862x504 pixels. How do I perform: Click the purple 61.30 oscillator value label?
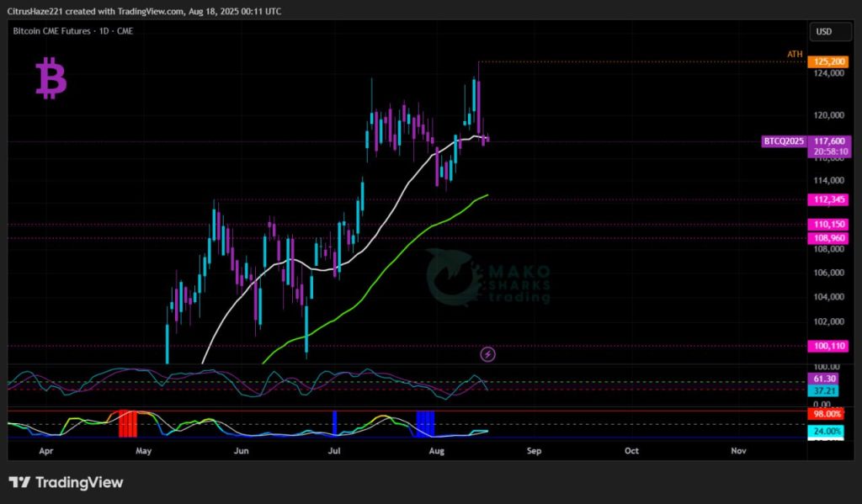click(825, 380)
